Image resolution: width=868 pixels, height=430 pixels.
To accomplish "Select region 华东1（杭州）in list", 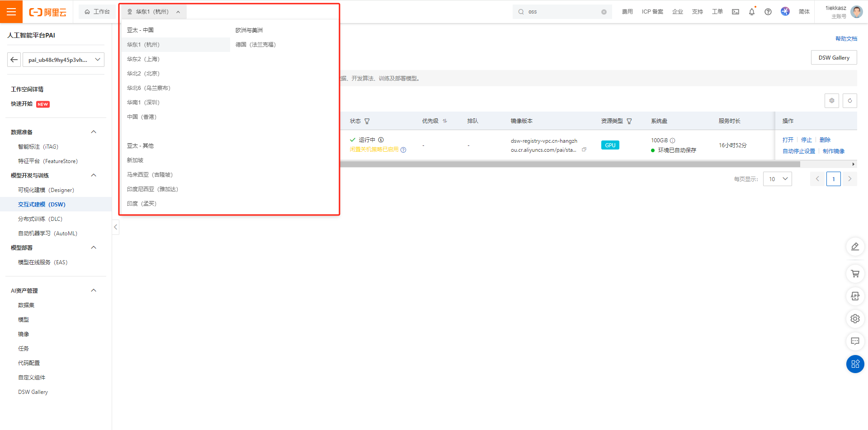I will coord(176,45).
